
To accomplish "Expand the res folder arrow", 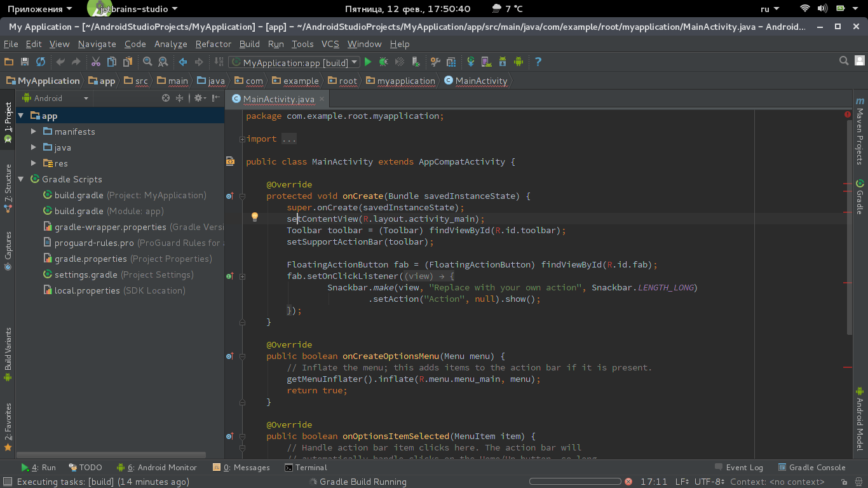I will [34, 163].
